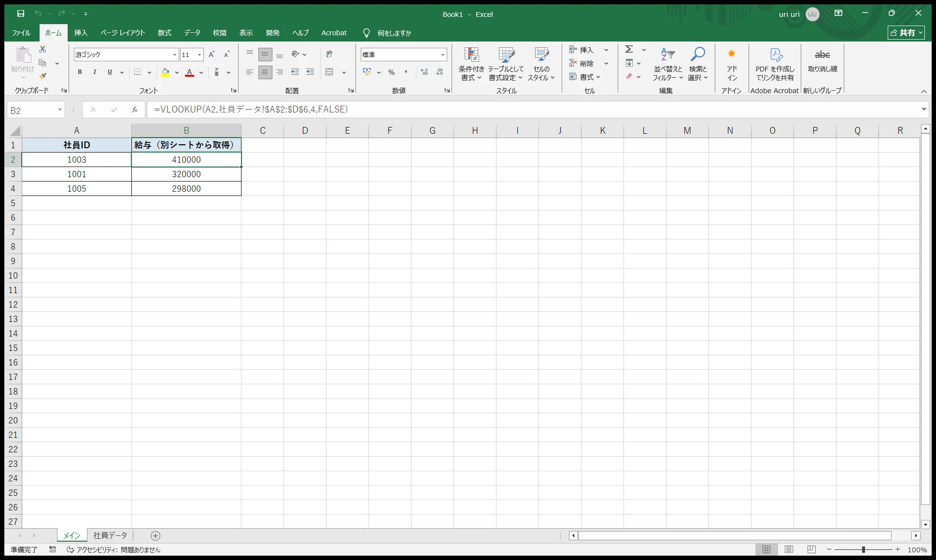Copy selection using the copy icon

tap(43, 63)
